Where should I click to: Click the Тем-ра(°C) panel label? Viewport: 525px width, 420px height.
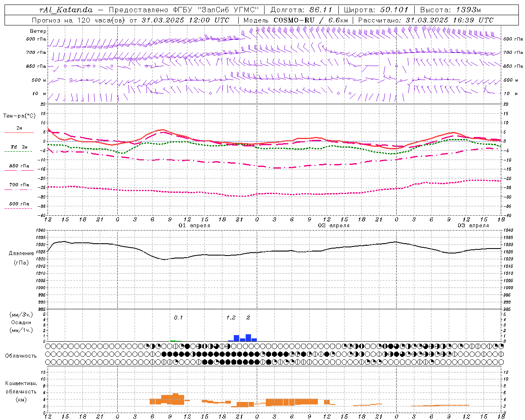pyautogui.click(x=19, y=116)
